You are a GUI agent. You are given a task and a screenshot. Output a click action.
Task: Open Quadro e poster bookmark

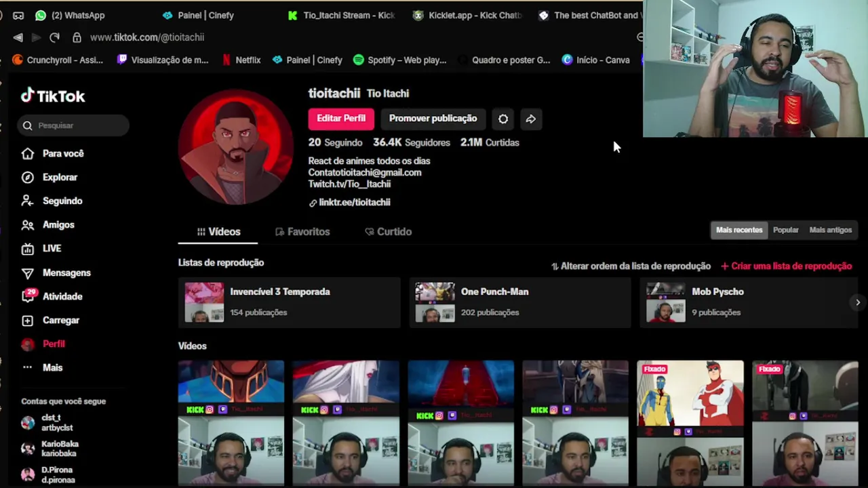(x=505, y=60)
